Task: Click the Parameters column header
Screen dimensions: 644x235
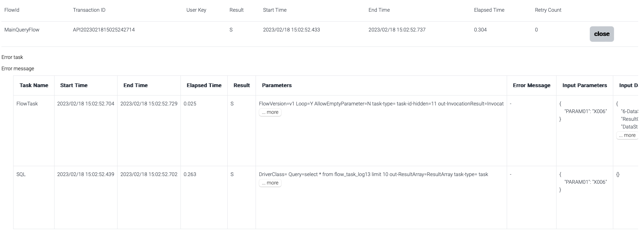Action: click(276, 85)
